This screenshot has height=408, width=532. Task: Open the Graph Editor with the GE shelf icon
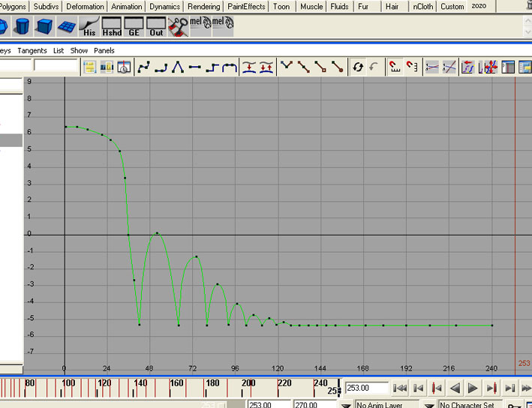click(134, 26)
